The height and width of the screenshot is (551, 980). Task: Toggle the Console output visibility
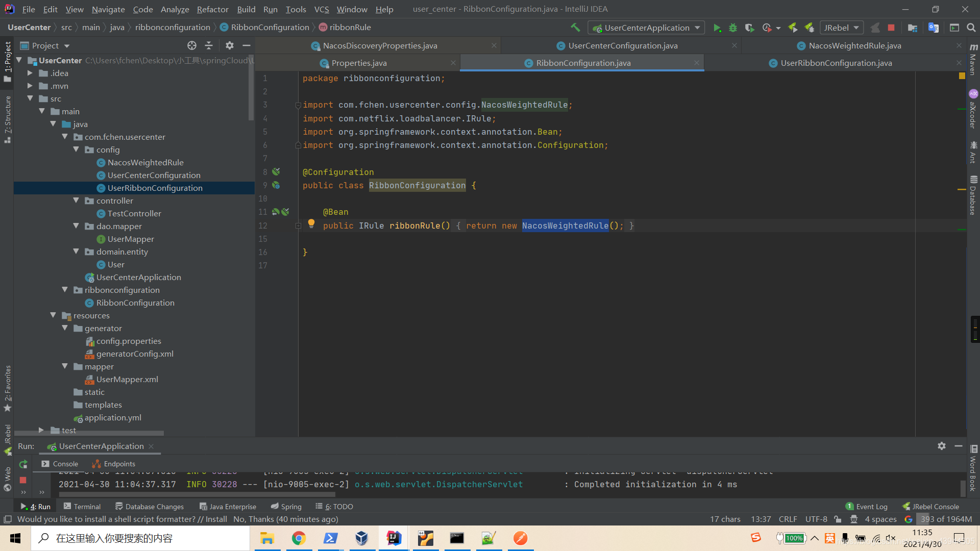[x=66, y=464]
